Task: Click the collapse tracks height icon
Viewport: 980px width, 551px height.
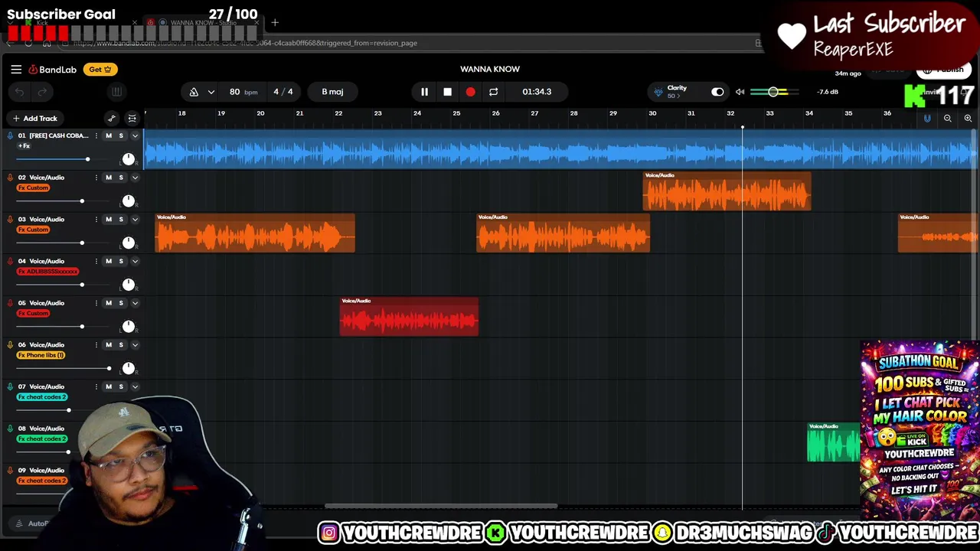Action: tap(132, 119)
